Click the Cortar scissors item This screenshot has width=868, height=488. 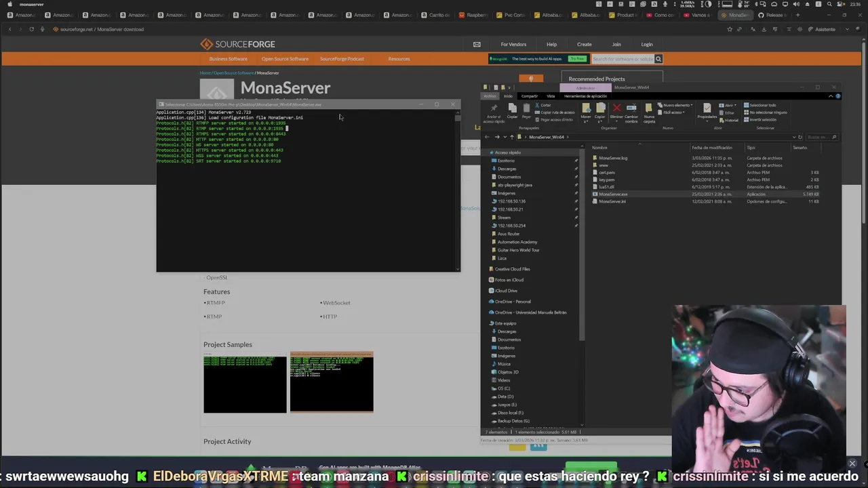[544, 105]
